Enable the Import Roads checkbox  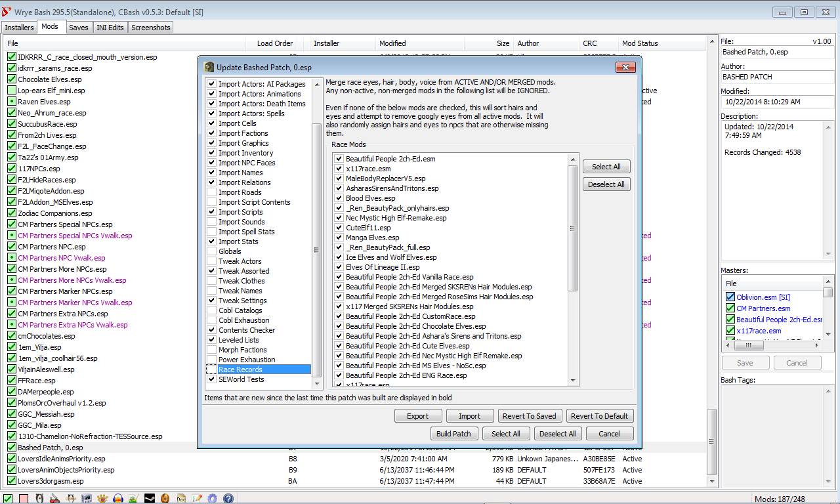click(211, 192)
